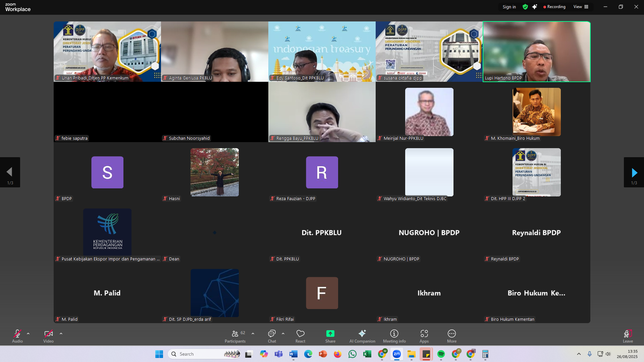The height and width of the screenshot is (362, 644).
Task: Open Spotify from the taskbar
Action: click(441, 354)
